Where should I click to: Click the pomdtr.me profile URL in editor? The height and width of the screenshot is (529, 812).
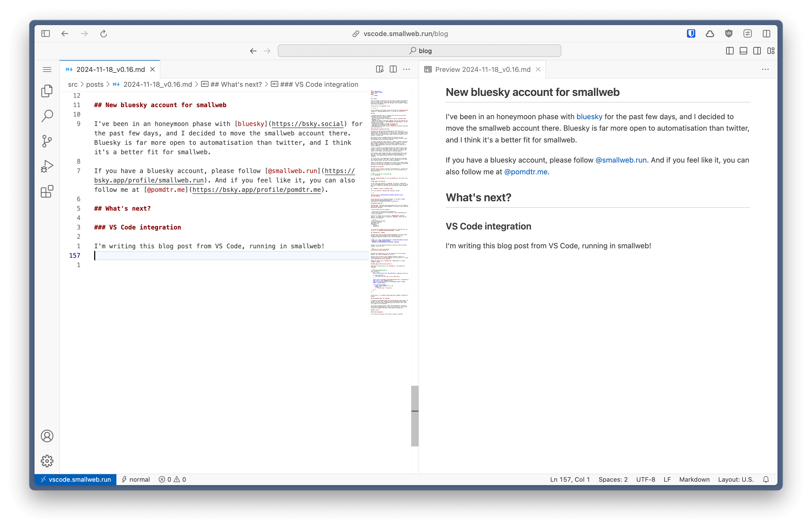257,190
